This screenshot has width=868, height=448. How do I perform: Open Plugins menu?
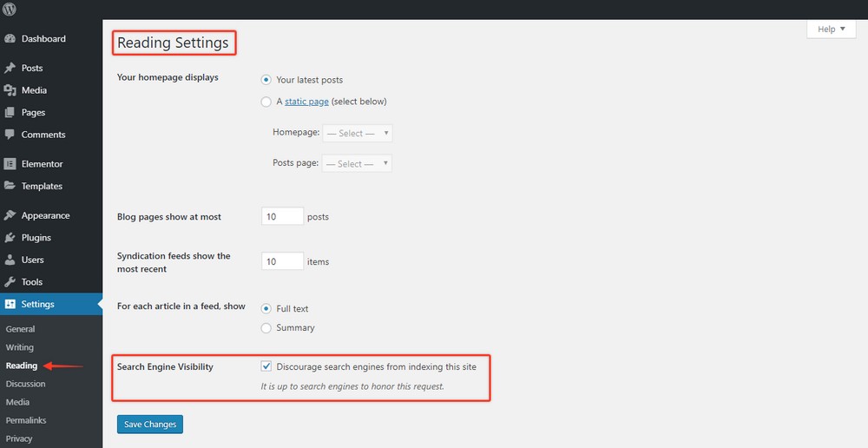tap(36, 238)
